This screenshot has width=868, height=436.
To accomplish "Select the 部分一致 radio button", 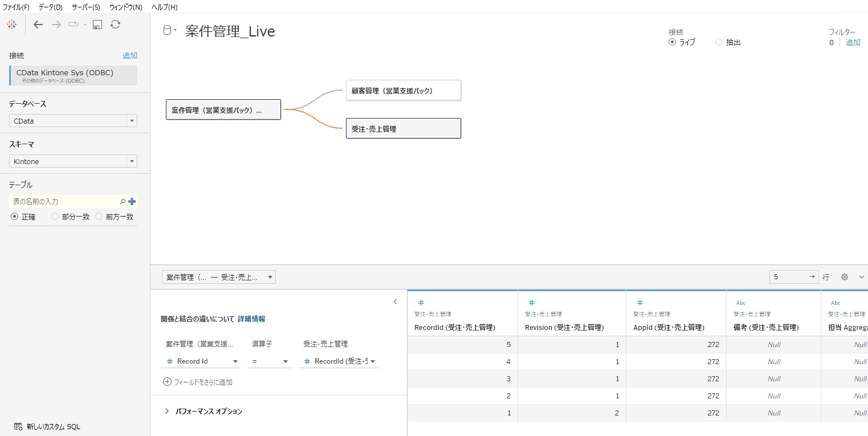I will pos(55,217).
